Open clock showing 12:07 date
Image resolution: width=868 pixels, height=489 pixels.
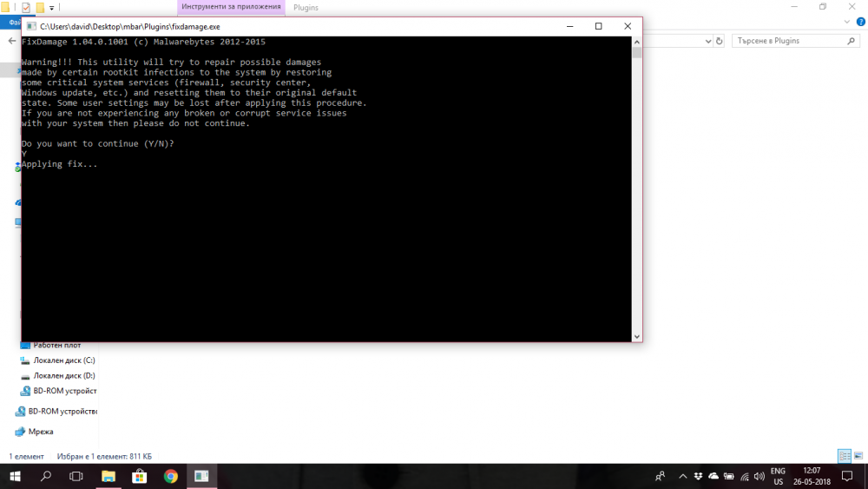(x=812, y=476)
